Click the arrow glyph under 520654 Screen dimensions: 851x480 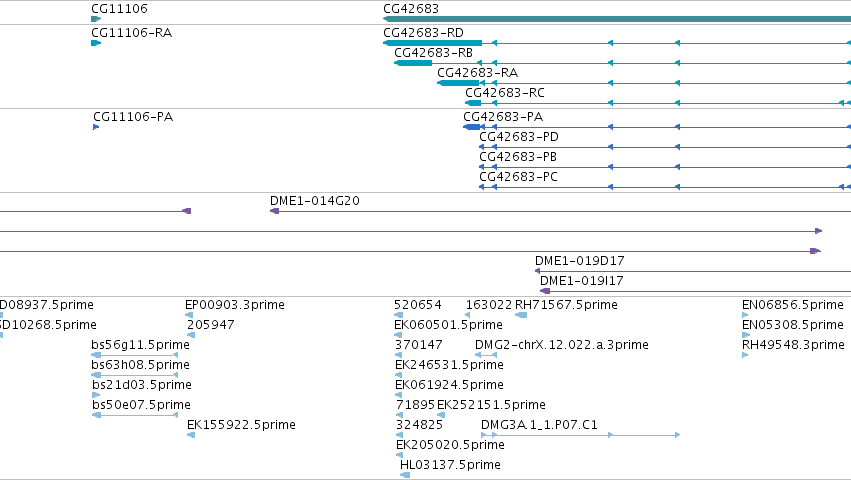(398, 315)
